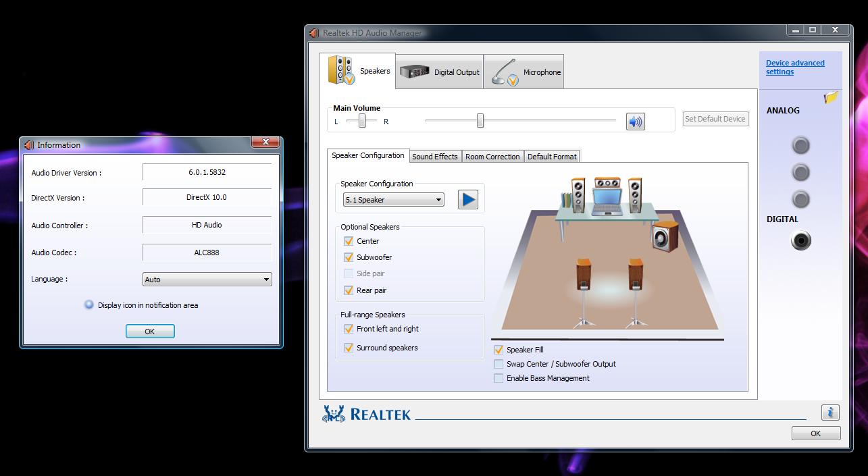Open the Language dropdown set to Auto
868x476 pixels.
click(207, 279)
